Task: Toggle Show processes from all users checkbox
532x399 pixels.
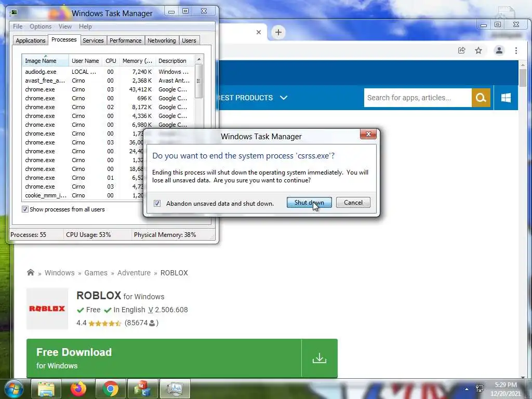Action: tap(25, 209)
